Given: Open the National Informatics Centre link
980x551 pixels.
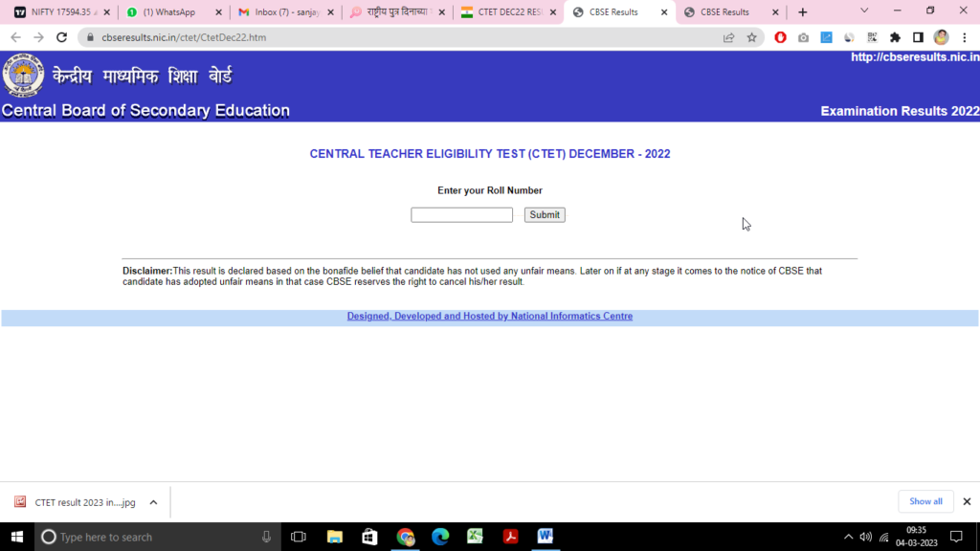Looking at the screenshot, I should [x=490, y=316].
